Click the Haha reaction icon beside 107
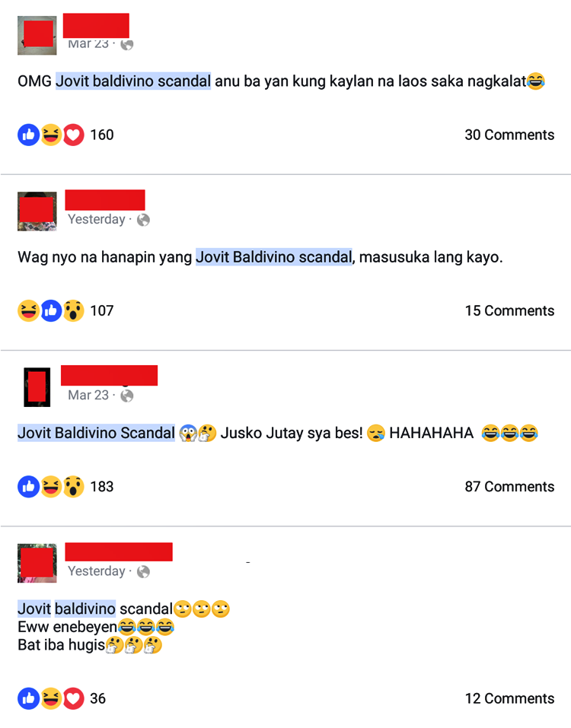Screen dimensions: 571x728 click(x=28, y=310)
